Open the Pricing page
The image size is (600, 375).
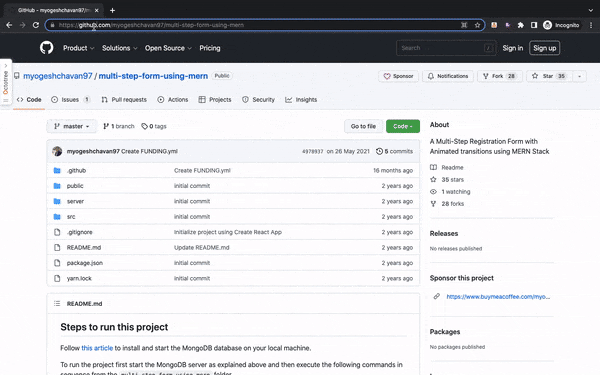point(210,48)
